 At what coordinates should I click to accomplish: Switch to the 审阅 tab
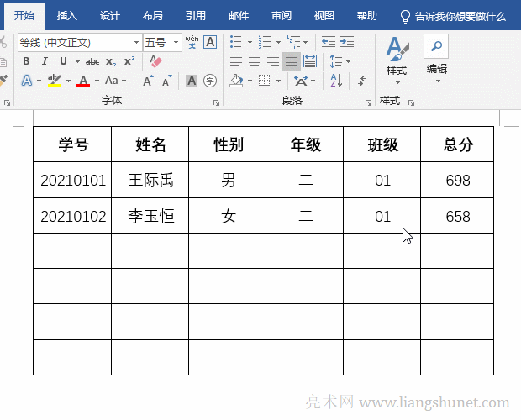[282, 16]
